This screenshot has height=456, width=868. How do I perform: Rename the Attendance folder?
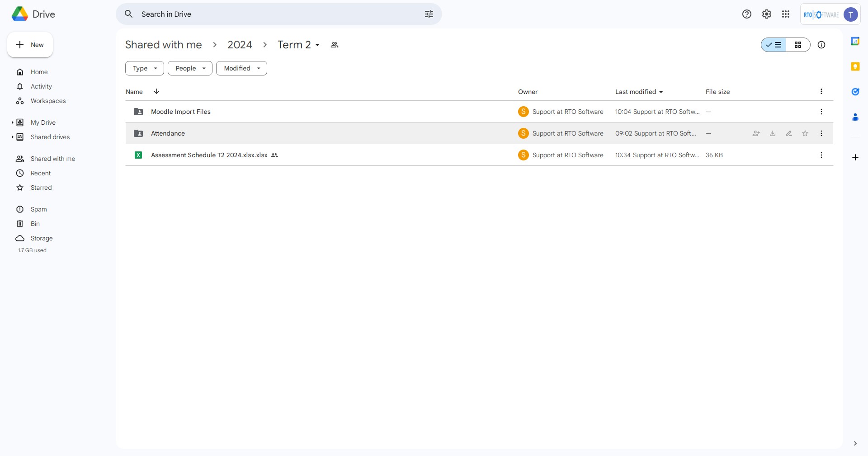[x=789, y=133]
